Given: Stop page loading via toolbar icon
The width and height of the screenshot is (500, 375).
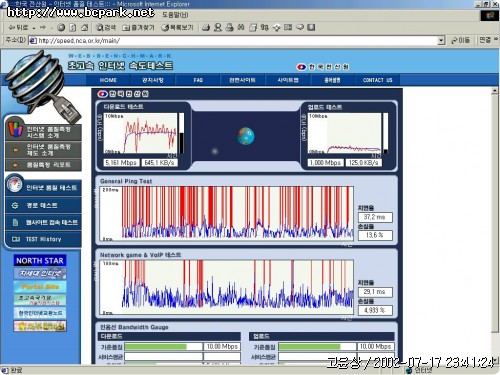Looking at the screenshot, I should [61, 28].
